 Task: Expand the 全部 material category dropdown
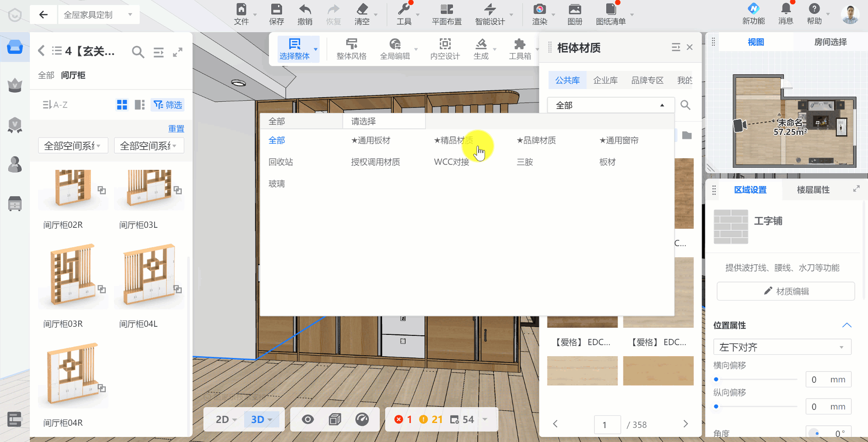[x=611, y=105]
